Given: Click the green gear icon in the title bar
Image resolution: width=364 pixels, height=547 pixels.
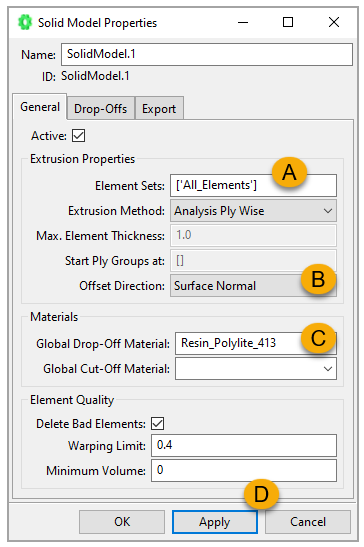Looking at the screenshot, I should coord(25,22).
